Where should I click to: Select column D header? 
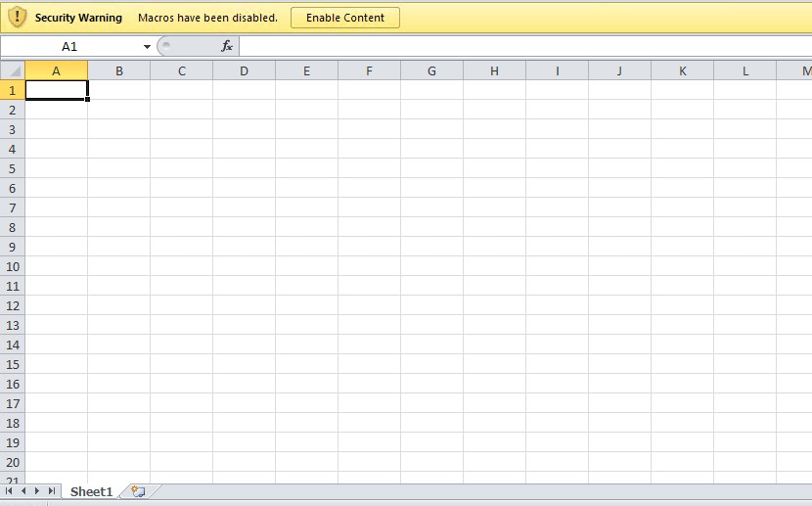244,70
